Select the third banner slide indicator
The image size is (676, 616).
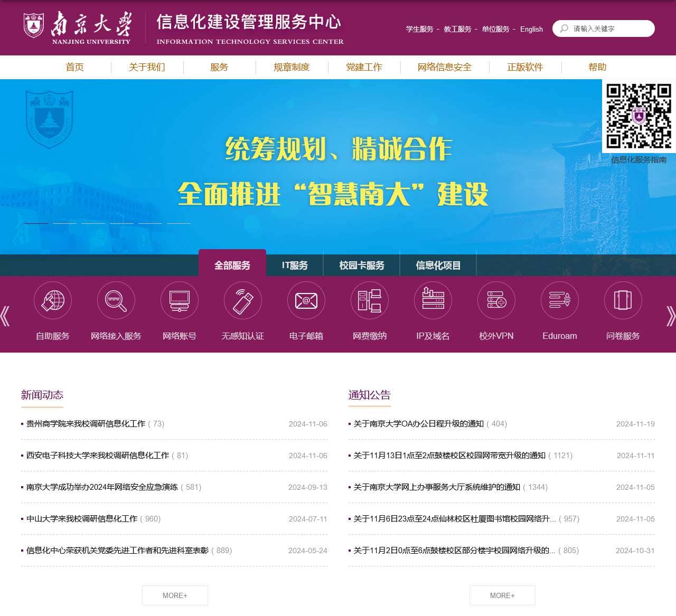(93, 223)
